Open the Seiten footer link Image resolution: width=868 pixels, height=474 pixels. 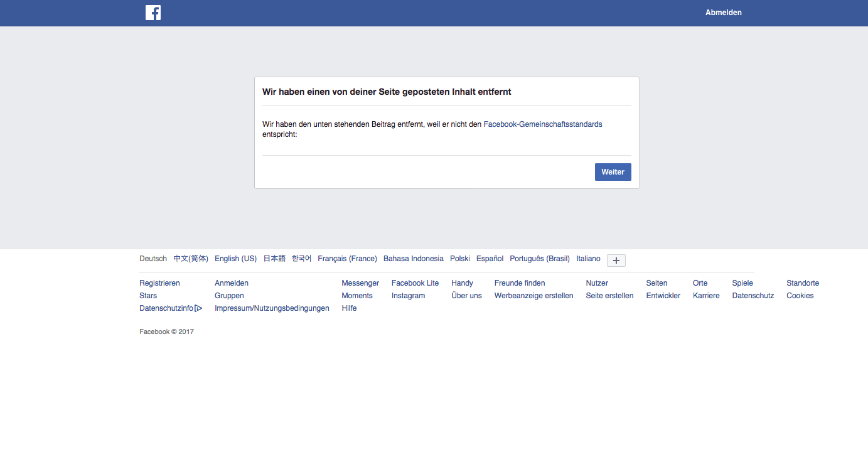(x=657, y=283)
